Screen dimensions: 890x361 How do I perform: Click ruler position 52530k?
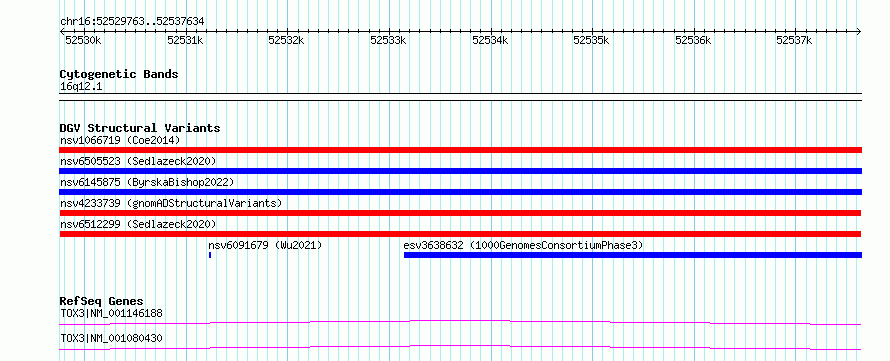click(83, 40)
